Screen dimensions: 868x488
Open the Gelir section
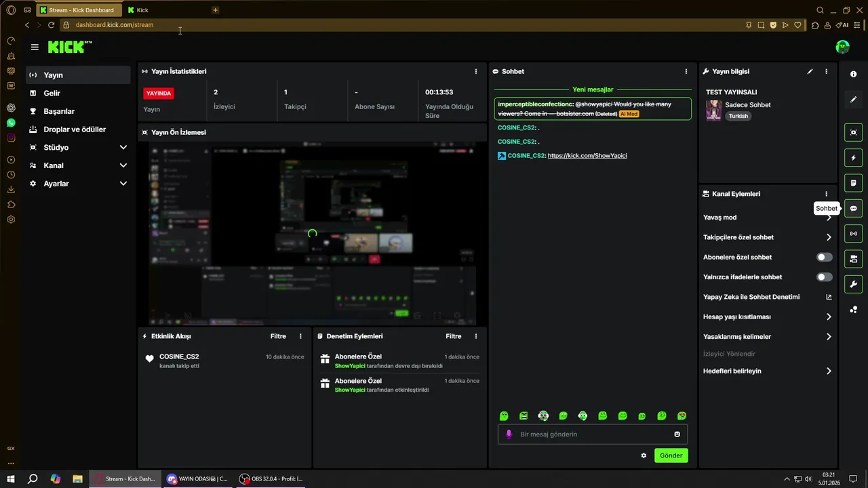[78, 93]
